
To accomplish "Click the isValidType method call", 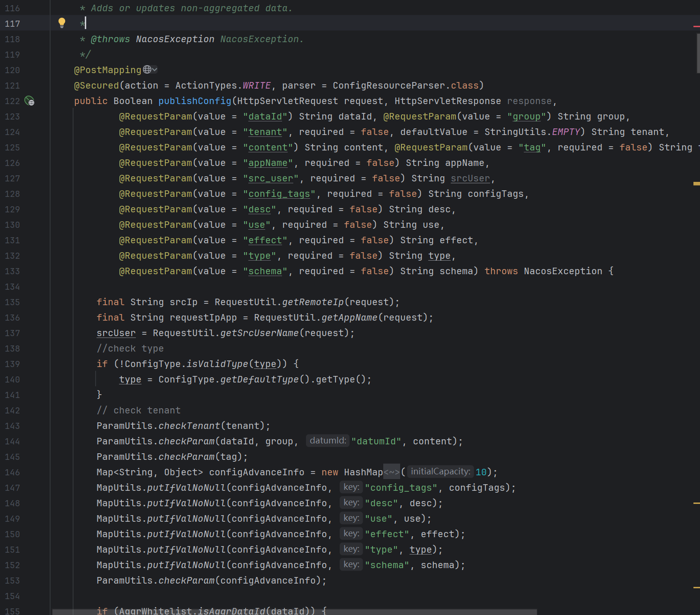I will point(217,364).
